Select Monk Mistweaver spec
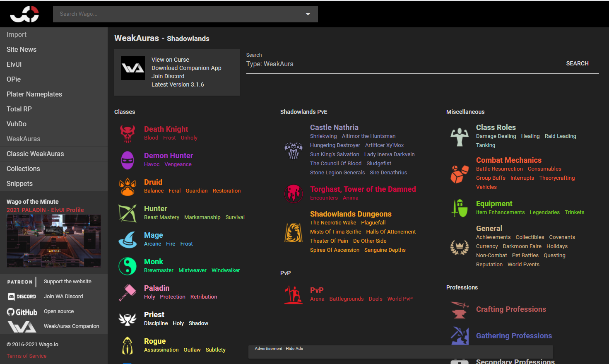 tap(193, 270)
